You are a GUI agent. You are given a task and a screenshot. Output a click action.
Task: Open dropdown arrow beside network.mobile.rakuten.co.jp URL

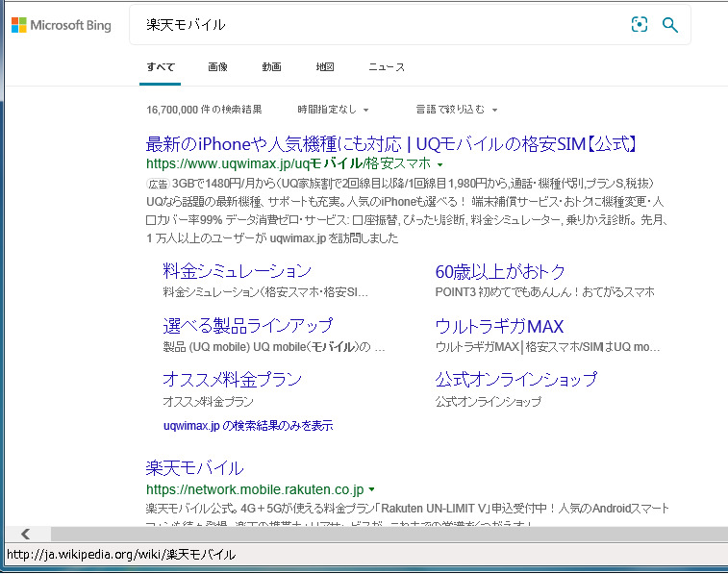pyautogui.click(x=371, y=489)
